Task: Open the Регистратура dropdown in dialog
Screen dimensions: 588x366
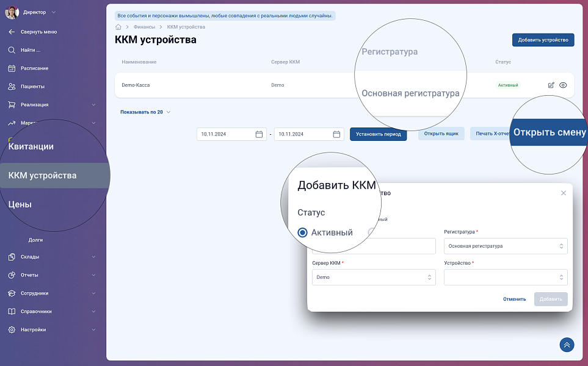Action: pos(506,246)
